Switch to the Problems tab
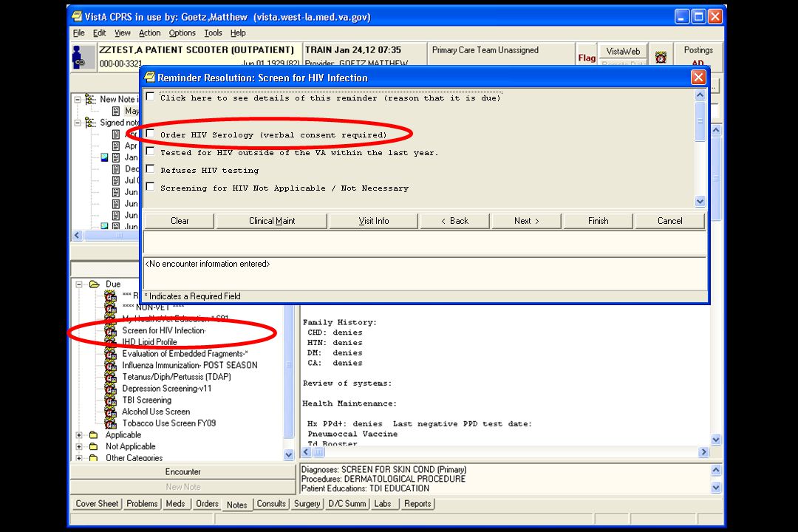The image size is (798, 532). point(142,503)
